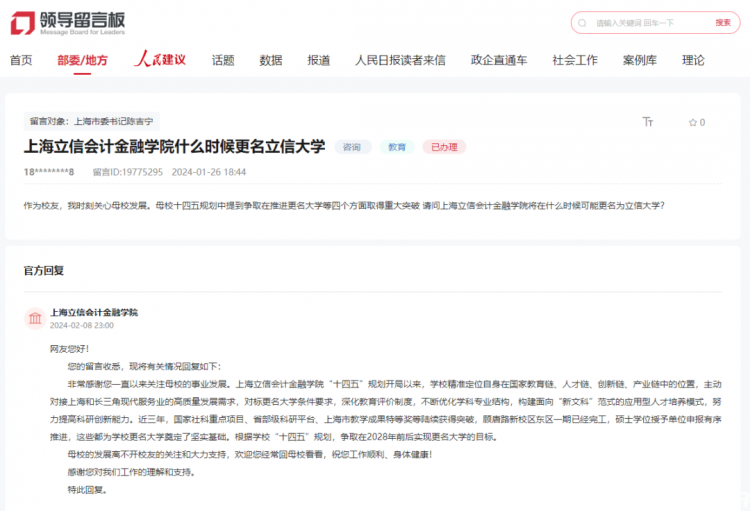Go to 社会工作 page

(x=575, y=60)
